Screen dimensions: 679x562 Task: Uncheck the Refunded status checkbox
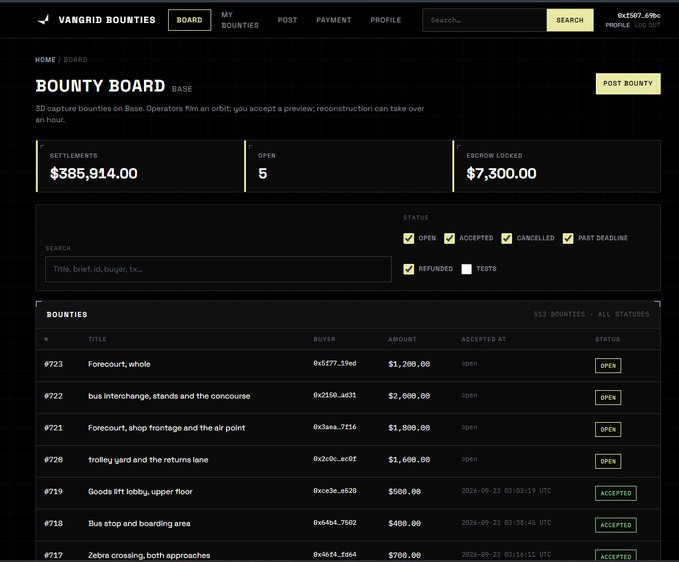(x=408, y=269)
